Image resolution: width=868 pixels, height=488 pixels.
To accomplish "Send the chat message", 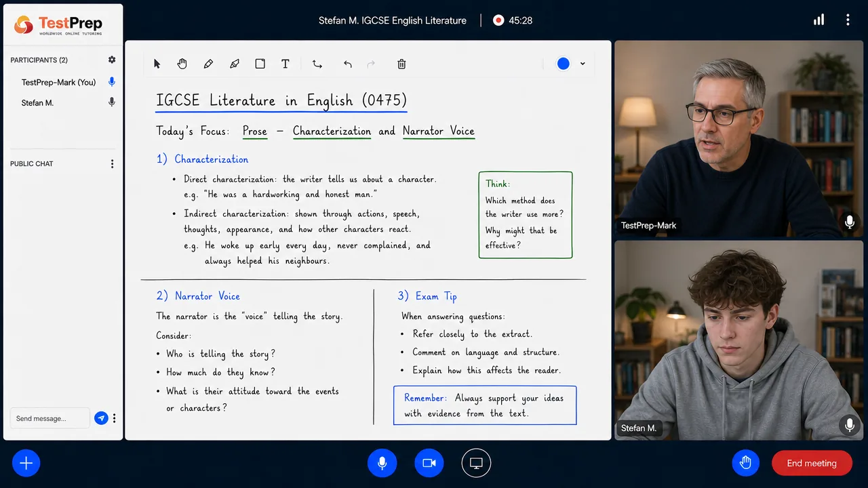I will 101,418.
